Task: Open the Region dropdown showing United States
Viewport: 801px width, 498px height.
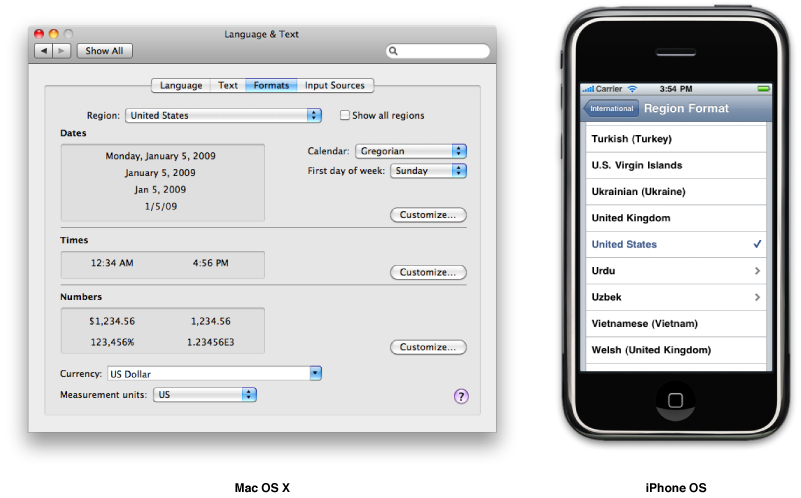Action: [x=223, y=115]
